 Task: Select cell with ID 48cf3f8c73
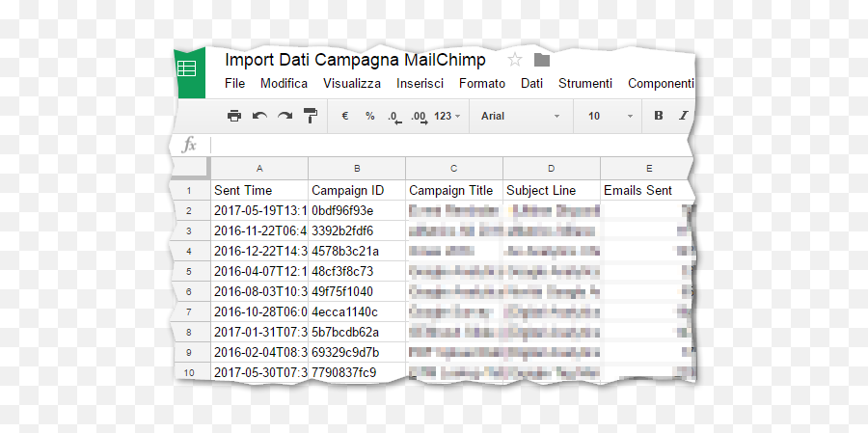pyautogui.click(x=357, y=271)
